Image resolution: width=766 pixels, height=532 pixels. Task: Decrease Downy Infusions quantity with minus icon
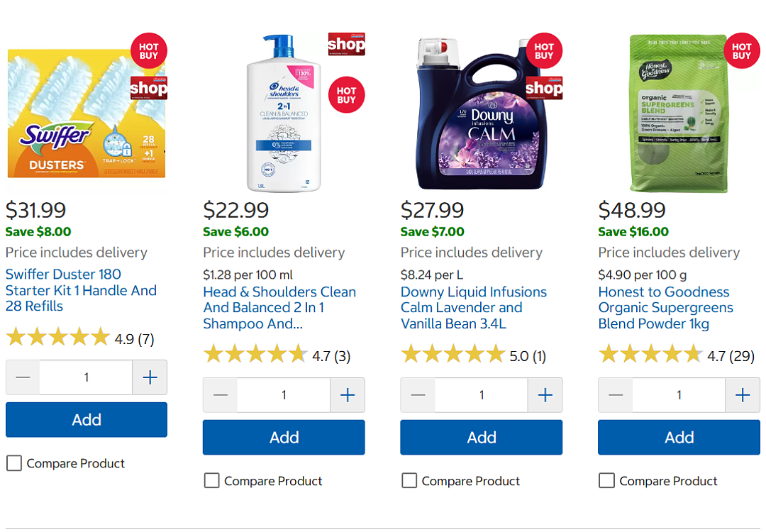[418, 394]
